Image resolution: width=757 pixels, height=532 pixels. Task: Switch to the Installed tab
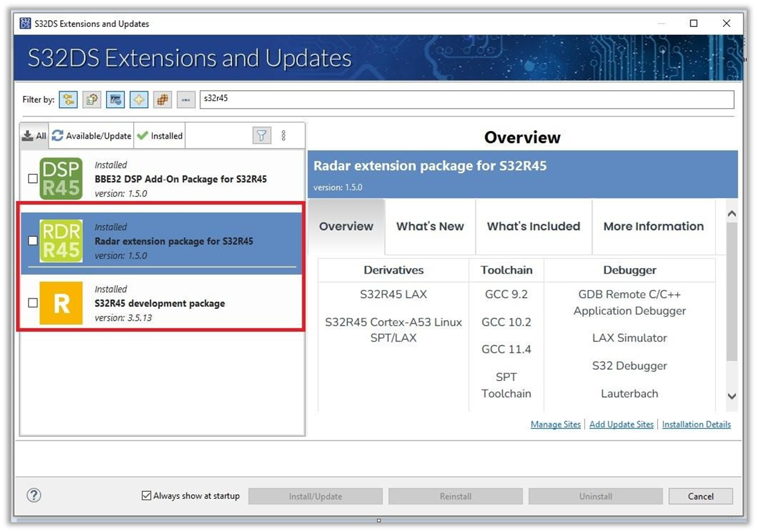click(159, 135)
